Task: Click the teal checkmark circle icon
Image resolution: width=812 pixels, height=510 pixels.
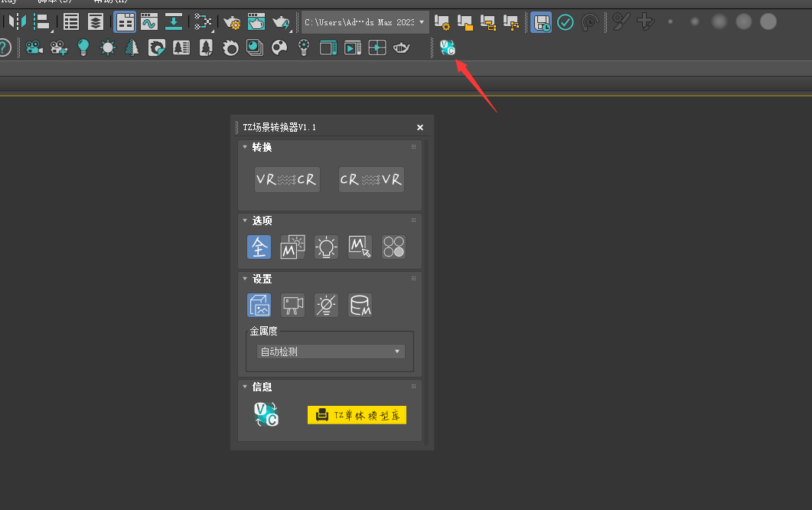Action: point(566,22)
